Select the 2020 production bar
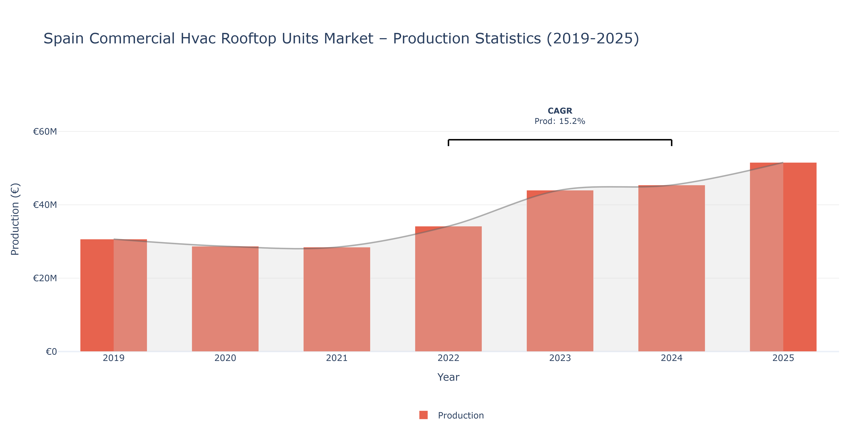The width and height of the screenshot is (868, 434). point(225,299)
